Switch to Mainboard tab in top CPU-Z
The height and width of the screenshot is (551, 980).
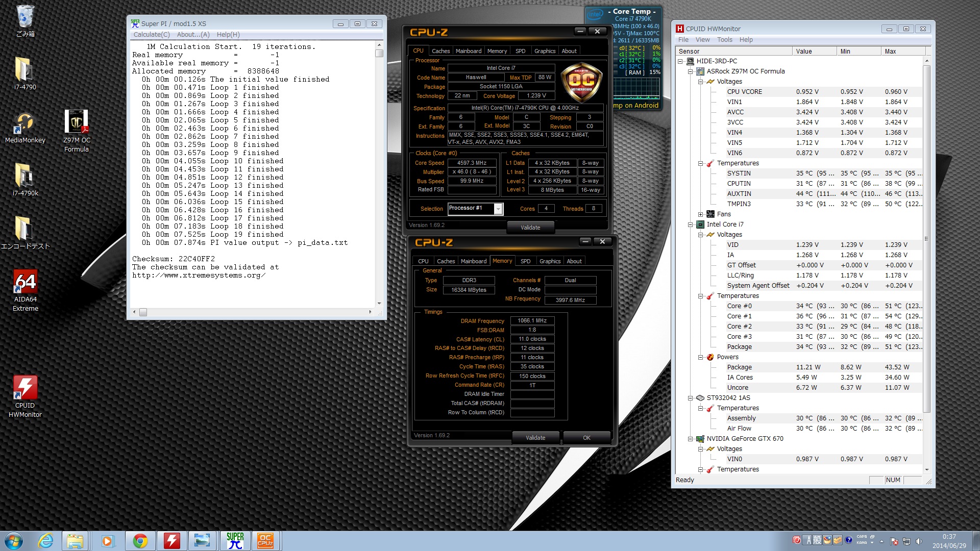pos(468,51)
